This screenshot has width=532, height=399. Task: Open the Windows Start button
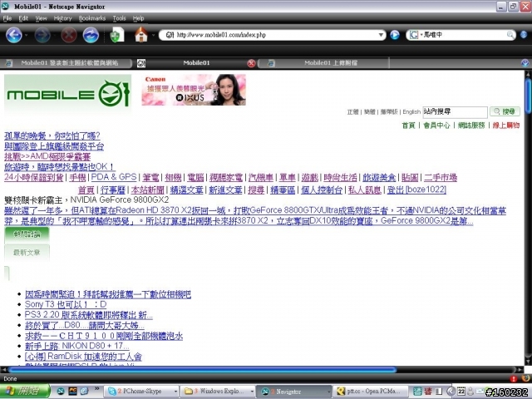point(25,391)
